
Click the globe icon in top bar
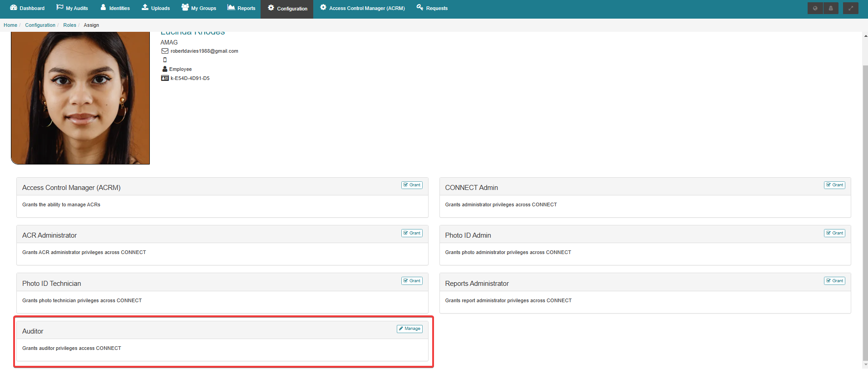[815, 8]
